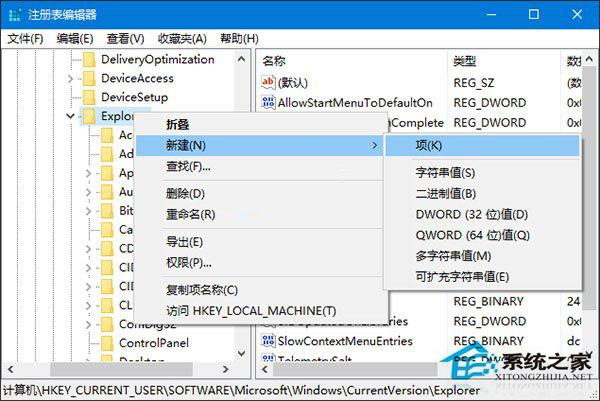This screenshot has width=600, height=401.
Task: Click 导出(E) in context menu
Action: click(259, 242)
